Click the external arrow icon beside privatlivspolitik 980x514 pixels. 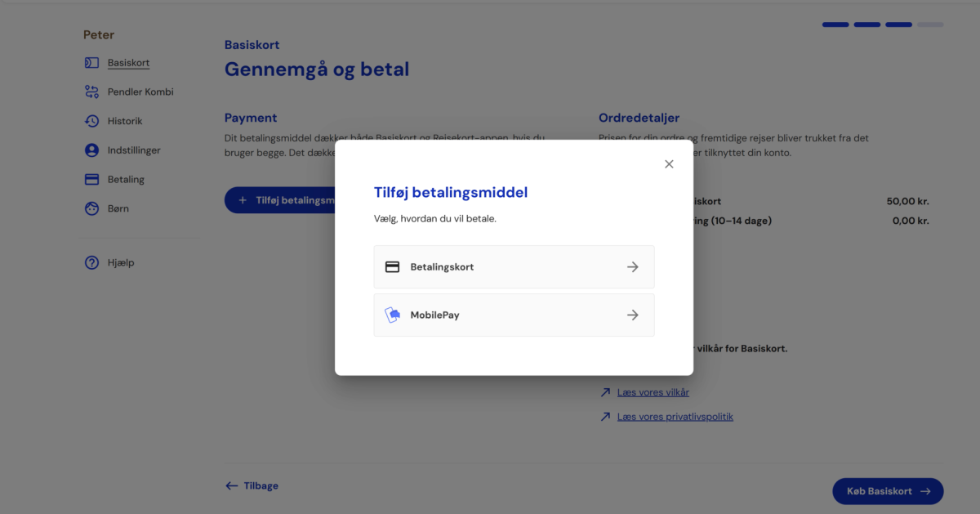coord(605,417)
